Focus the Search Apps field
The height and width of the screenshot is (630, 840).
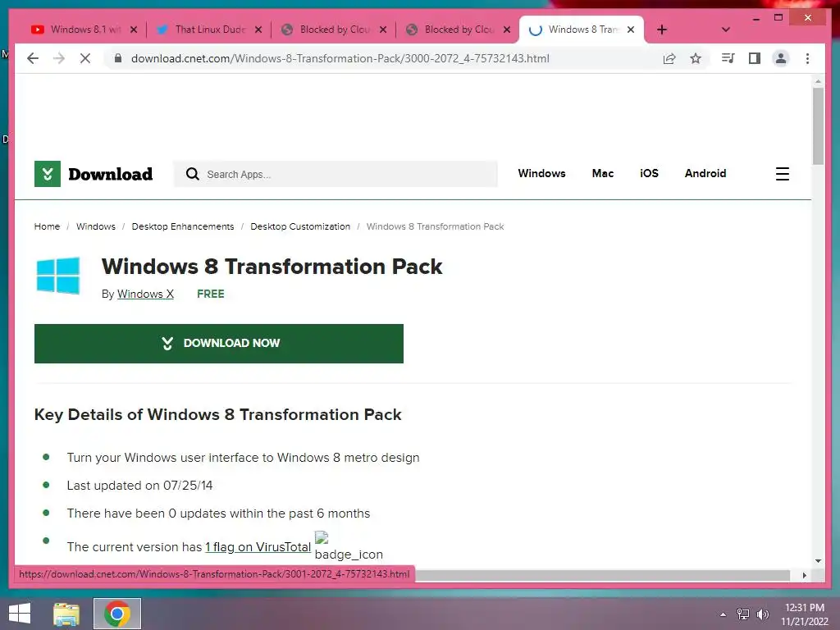pyautogui.click(x=336, y=174)
